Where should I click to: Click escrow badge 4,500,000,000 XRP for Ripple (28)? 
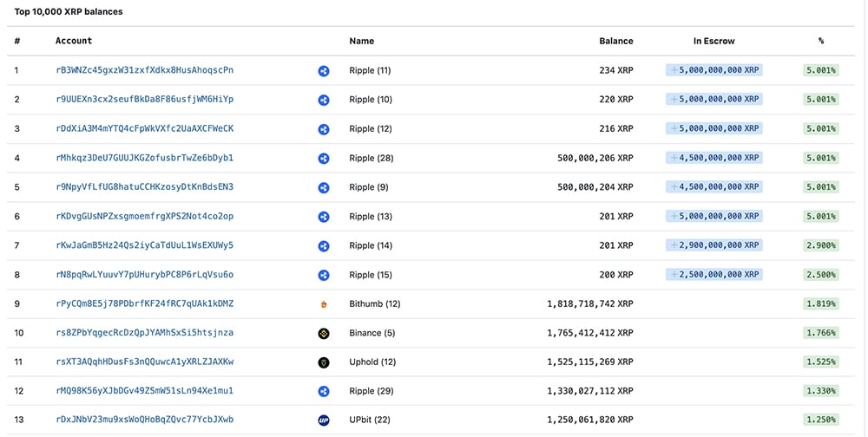(x=714, y=158)
